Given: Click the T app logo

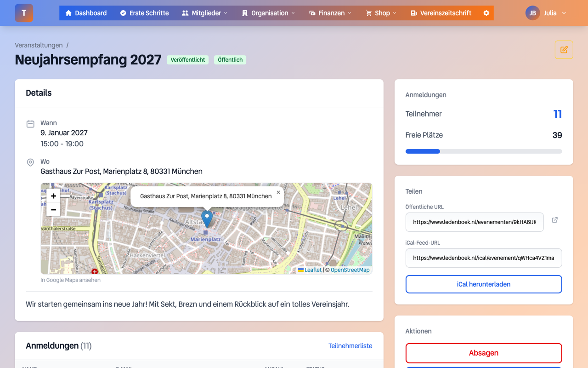Looking at the screenshot, I should point(24,13).
